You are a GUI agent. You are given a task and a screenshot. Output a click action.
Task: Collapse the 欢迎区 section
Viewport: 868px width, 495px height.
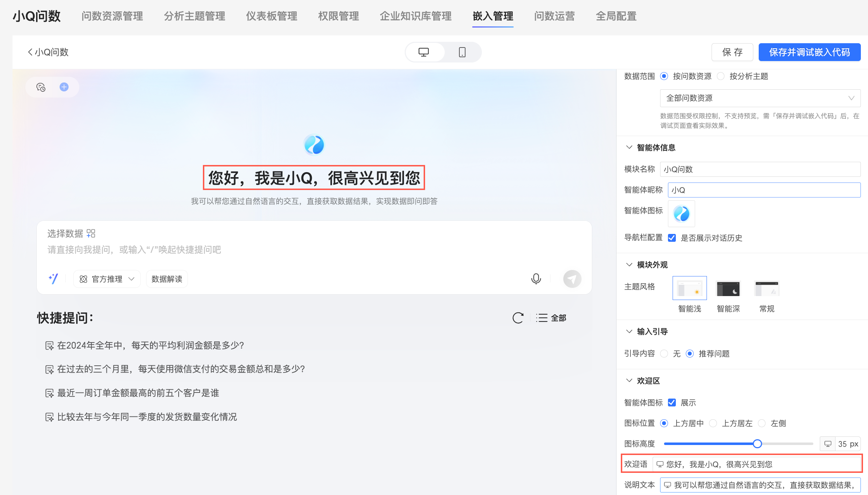tap(629, 381)
